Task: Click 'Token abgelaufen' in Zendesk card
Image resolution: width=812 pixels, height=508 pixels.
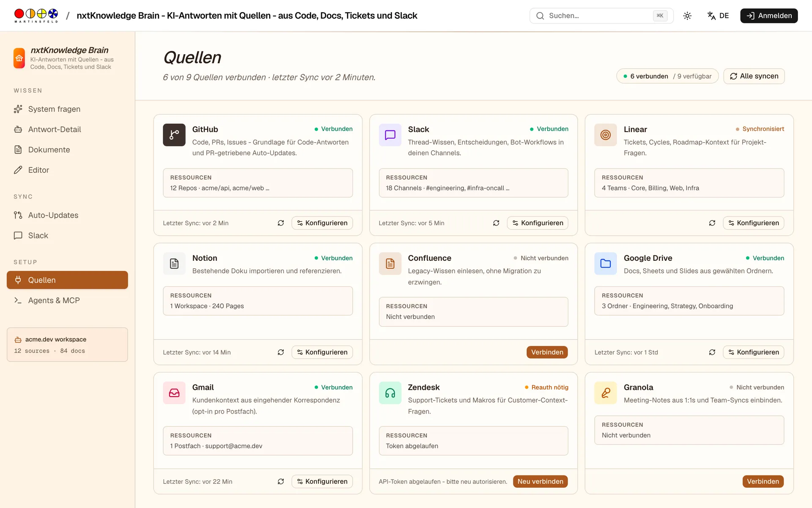Action: pyautogui.click(x=412, y=446)
